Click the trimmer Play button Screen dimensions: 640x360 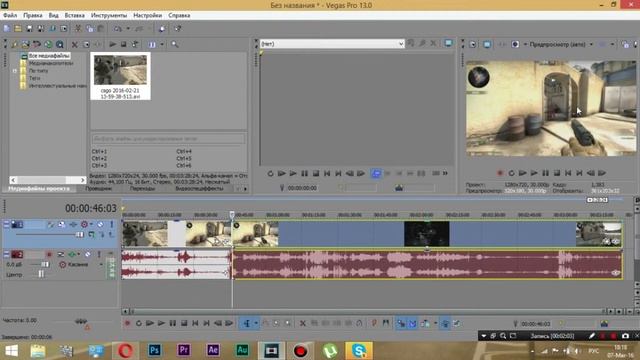pos(293,173)
